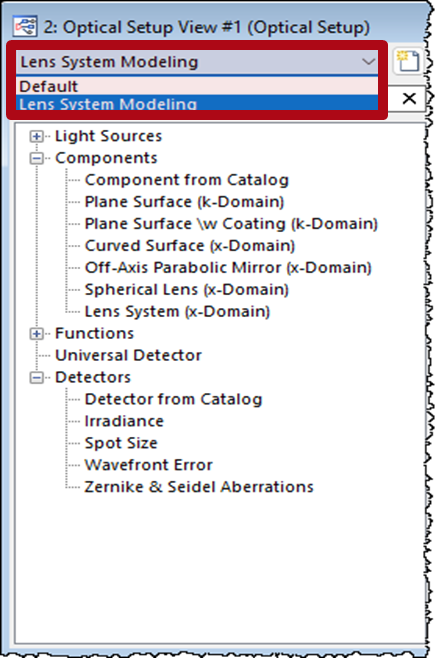Select Plane Surface (k-Domain) item

click(x=184, y=202)
